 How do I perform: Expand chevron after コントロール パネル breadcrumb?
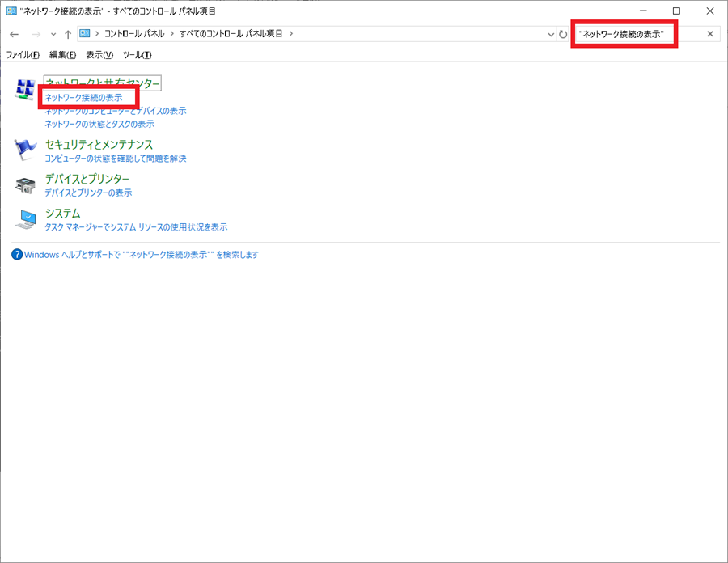pos(171,33)
